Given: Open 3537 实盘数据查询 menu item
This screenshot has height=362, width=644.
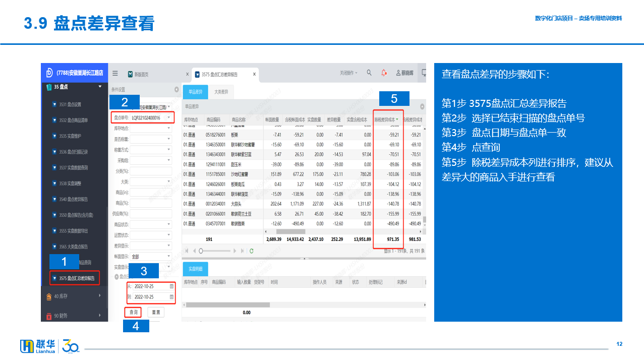Looking at the screenshot, I should tap(73, 167).
